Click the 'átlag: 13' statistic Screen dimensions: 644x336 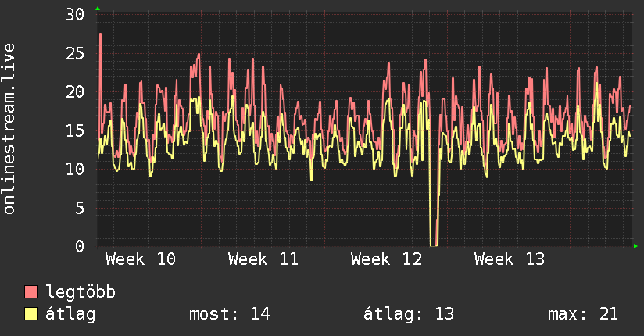click(409, 314)
